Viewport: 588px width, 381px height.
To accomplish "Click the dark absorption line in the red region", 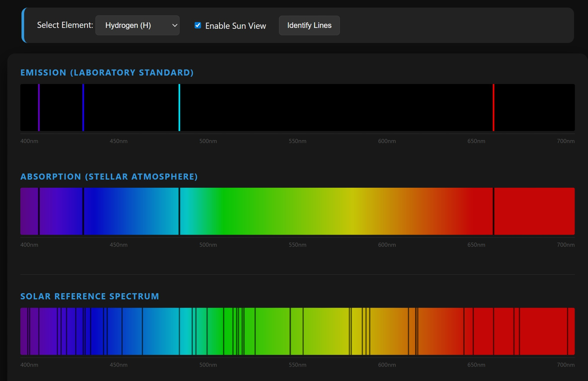I will point(493,211).
